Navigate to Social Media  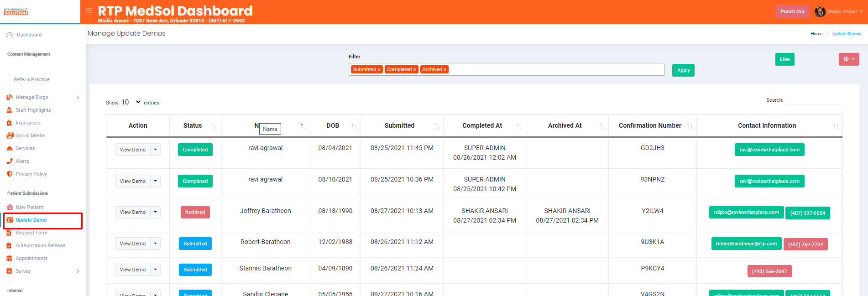[30, 135]
